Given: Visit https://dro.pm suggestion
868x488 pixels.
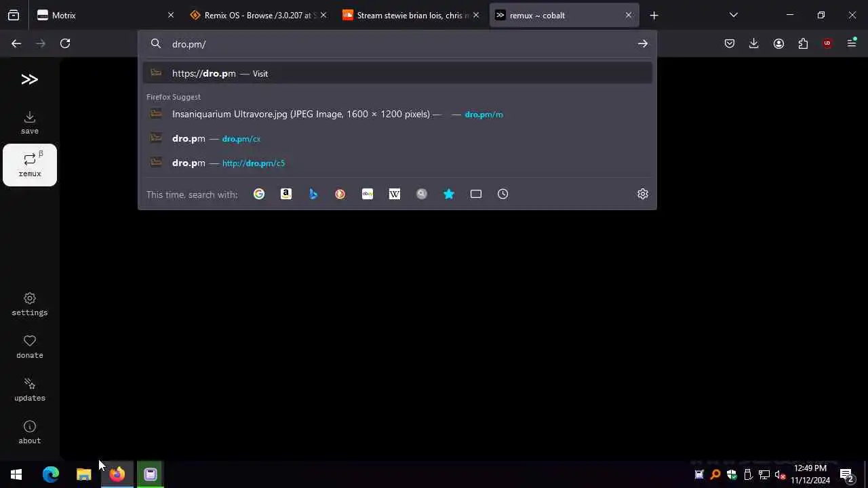Looking at the screenshot, I should coord(397,73).
